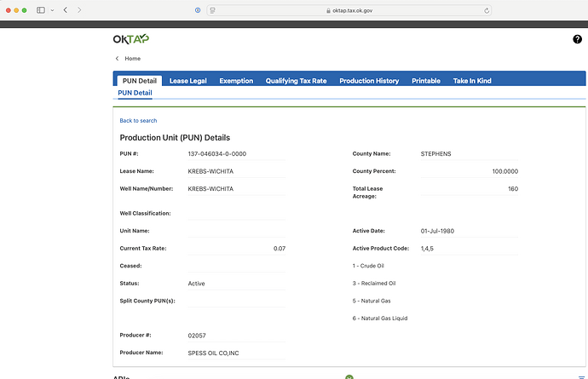Screen dimensions: 588x379
Task: Open the Printable tab
Action: click(425, 81)
